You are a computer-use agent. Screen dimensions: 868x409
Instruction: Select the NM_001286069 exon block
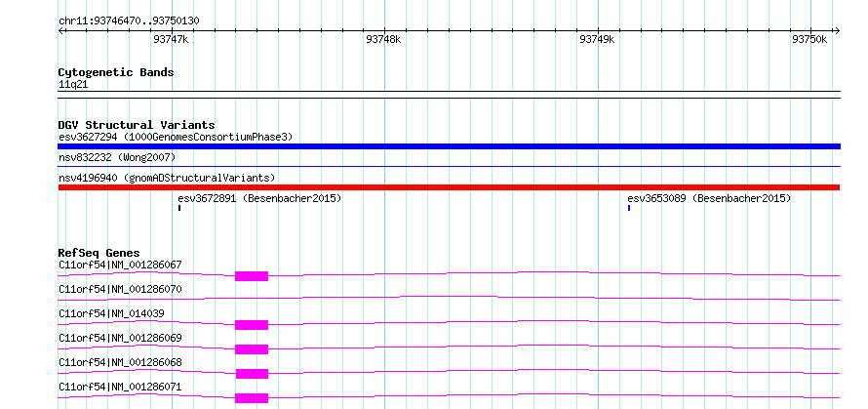point(252,349)
